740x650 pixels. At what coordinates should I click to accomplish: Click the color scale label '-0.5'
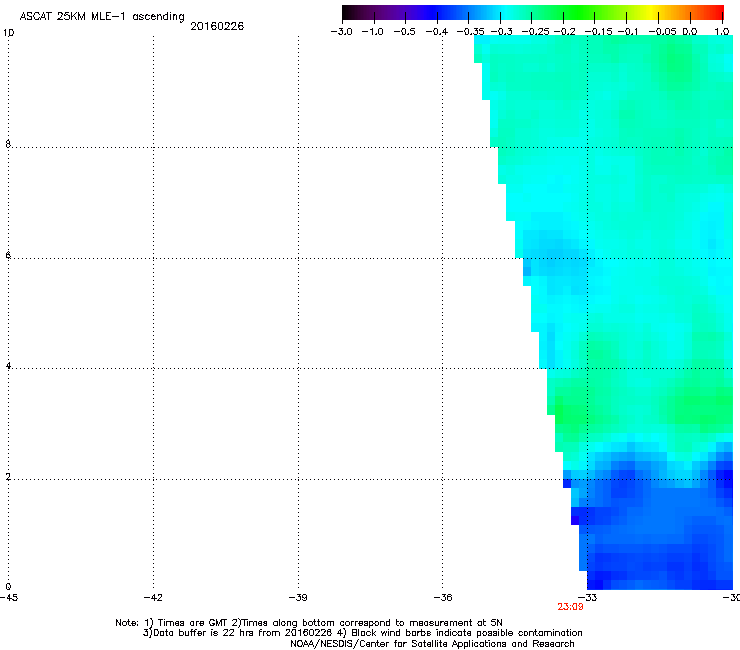click(404, 32)
